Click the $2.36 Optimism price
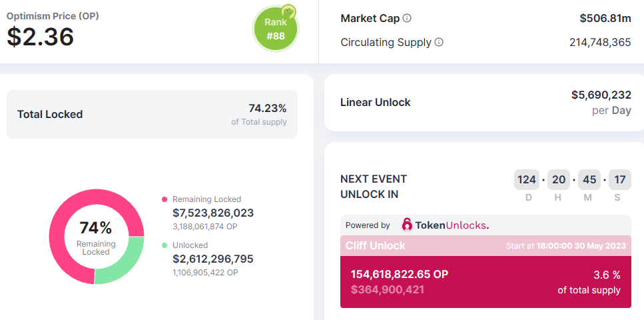Screen dimensions: 644x320 pos(41,37)
